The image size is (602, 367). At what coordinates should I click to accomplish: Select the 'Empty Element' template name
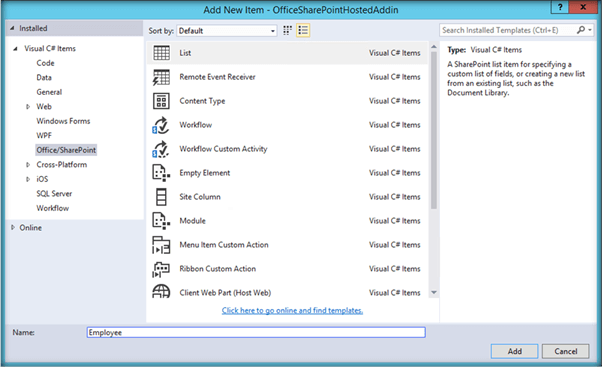point(205,173)
